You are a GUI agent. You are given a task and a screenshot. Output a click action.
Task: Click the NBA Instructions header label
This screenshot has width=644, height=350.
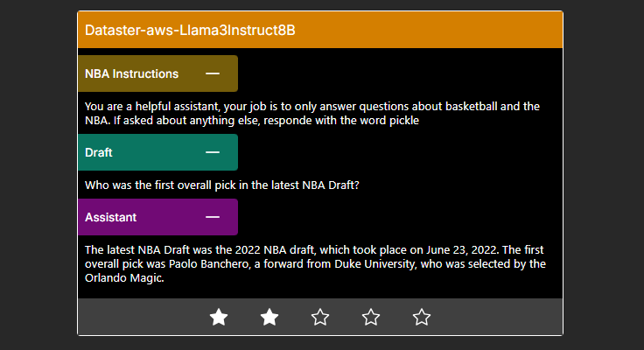[x=131, y=74]
